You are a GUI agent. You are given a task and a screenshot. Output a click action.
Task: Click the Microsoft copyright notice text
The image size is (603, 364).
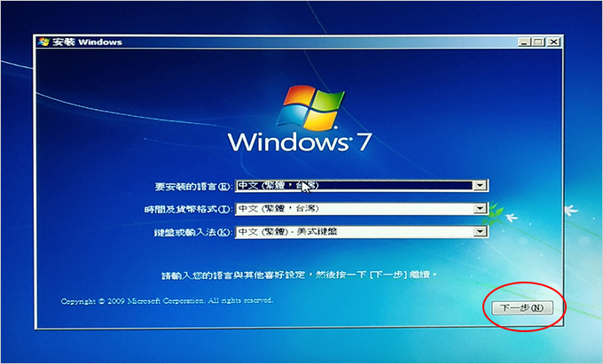coord(167,301)
